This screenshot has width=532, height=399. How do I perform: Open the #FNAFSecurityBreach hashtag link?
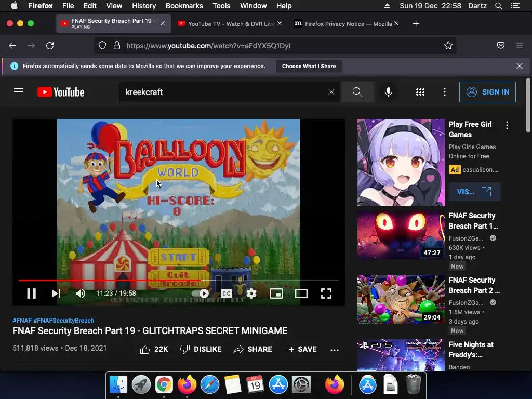(64, 320)
